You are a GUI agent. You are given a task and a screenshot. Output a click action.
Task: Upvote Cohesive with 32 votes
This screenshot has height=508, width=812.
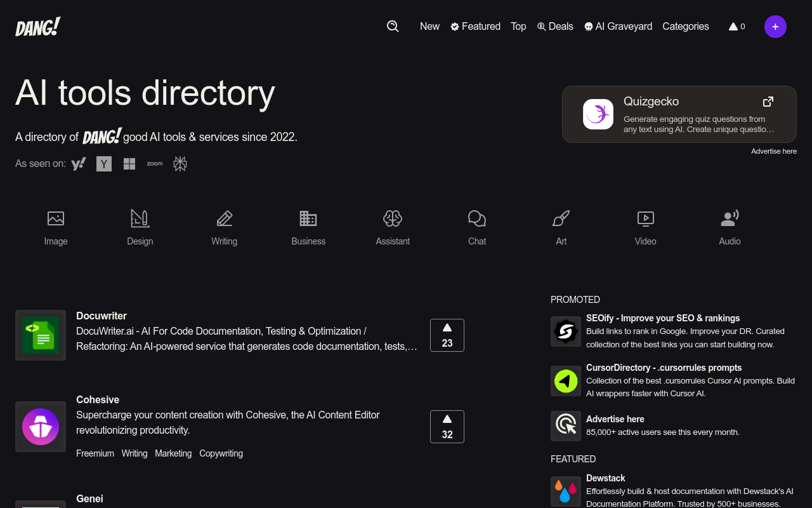point(447,427)
